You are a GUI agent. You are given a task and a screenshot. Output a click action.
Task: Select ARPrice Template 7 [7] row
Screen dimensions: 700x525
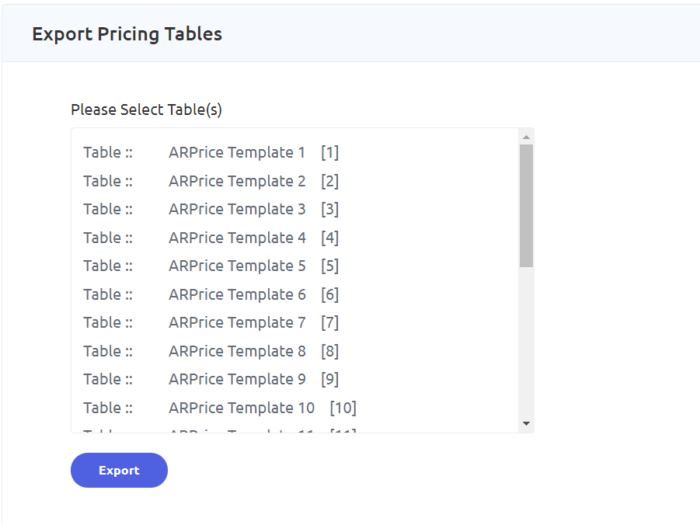point(295,322)
